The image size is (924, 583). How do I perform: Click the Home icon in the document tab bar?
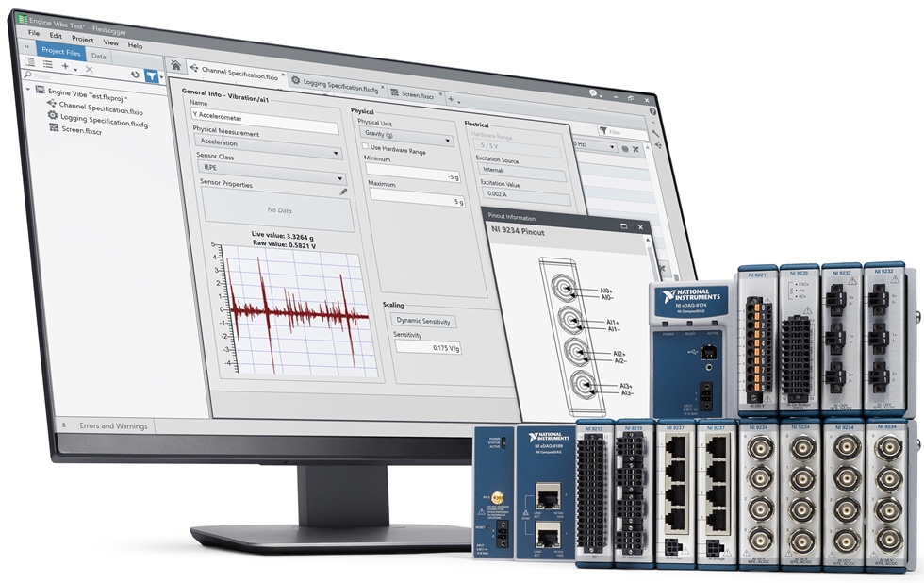[x=175, y=67]
